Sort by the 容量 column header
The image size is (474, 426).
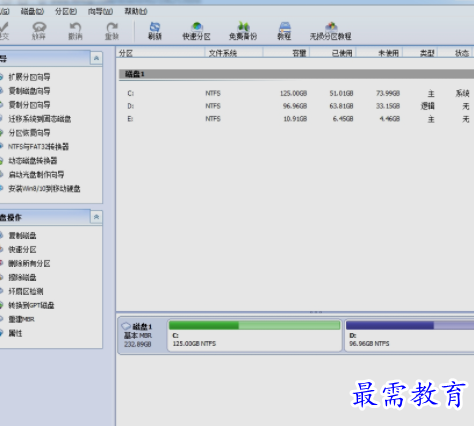click(287, 53)
